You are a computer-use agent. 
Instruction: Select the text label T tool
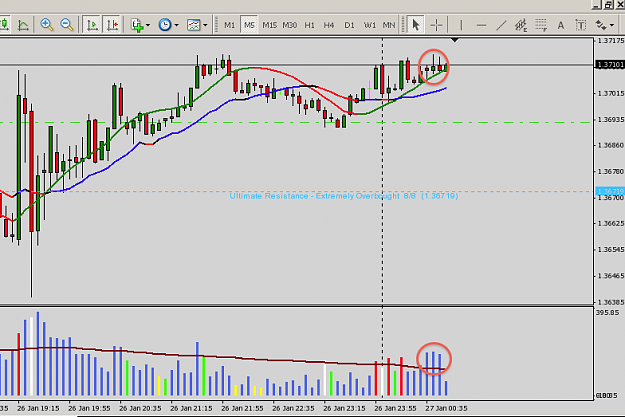point(581,25)
